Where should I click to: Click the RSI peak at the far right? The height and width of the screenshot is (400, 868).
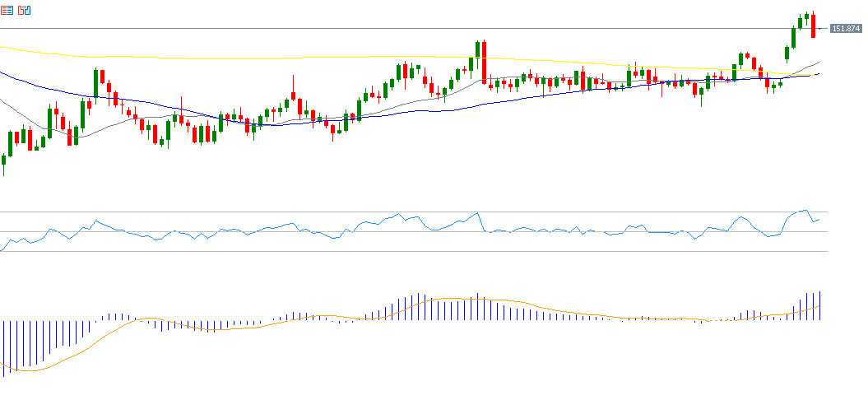pyautogui.click(x=805, y=211)
